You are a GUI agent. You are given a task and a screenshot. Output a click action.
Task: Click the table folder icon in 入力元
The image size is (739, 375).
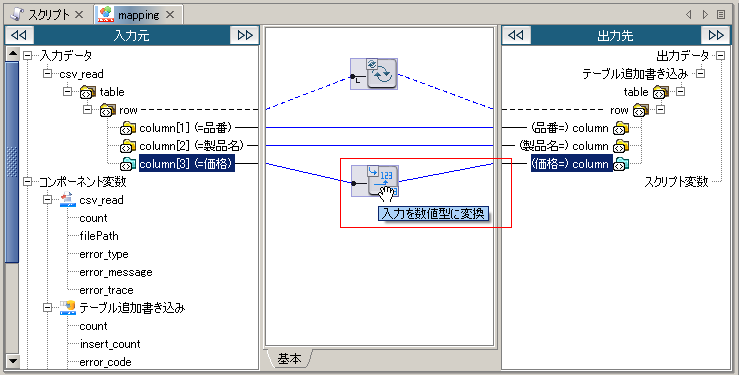(x=88, y=92)
